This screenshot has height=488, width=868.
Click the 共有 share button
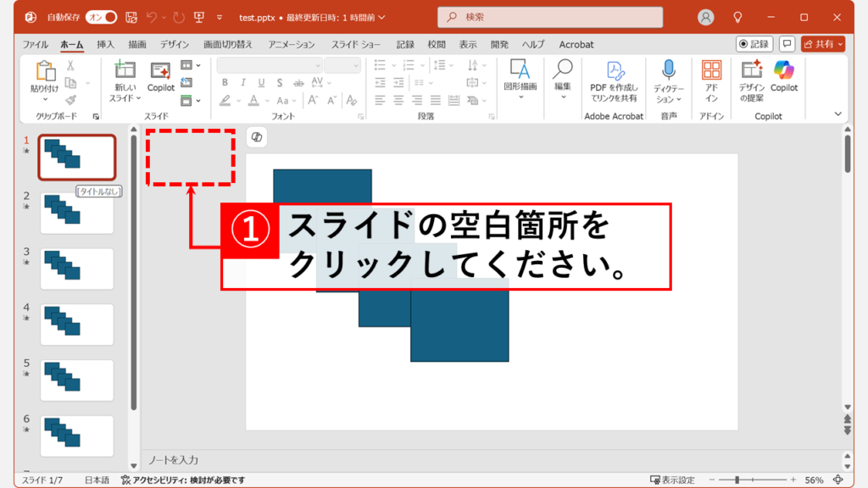click(x=823, y=44)
